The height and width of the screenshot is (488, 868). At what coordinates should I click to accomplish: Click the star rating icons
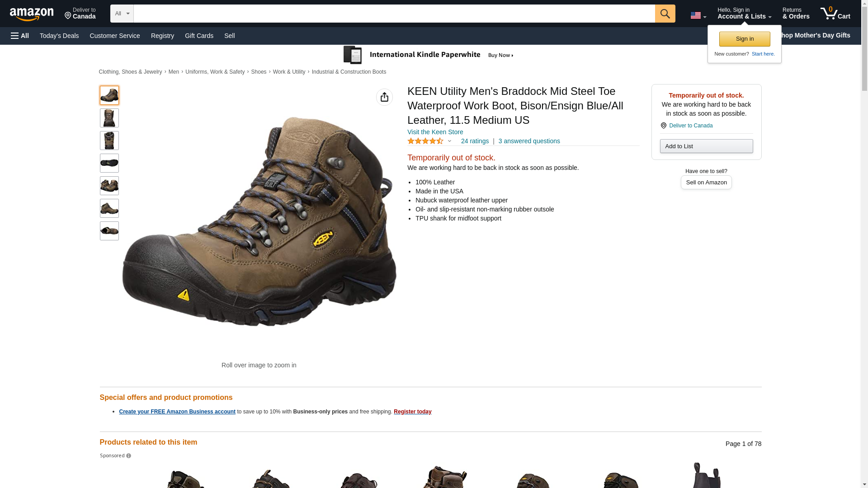(425, 141)
